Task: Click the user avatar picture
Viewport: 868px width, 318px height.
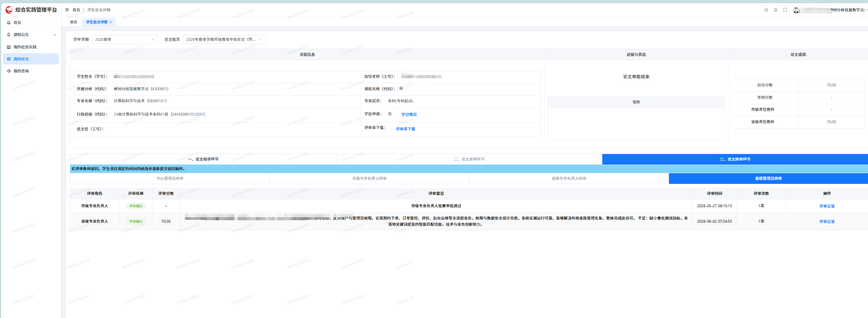Action: point(796,10)
